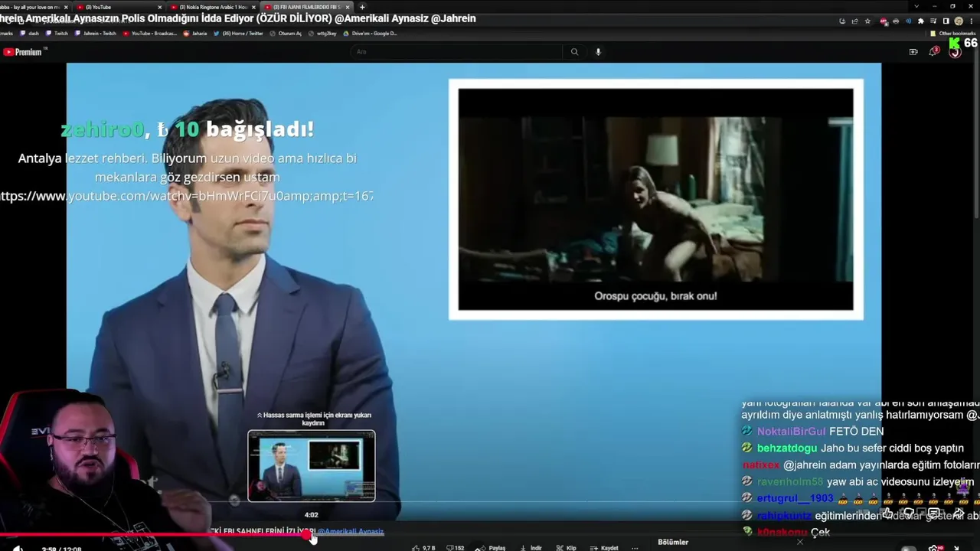
Task: Activate voice search microphone icon
Action: 598,52
